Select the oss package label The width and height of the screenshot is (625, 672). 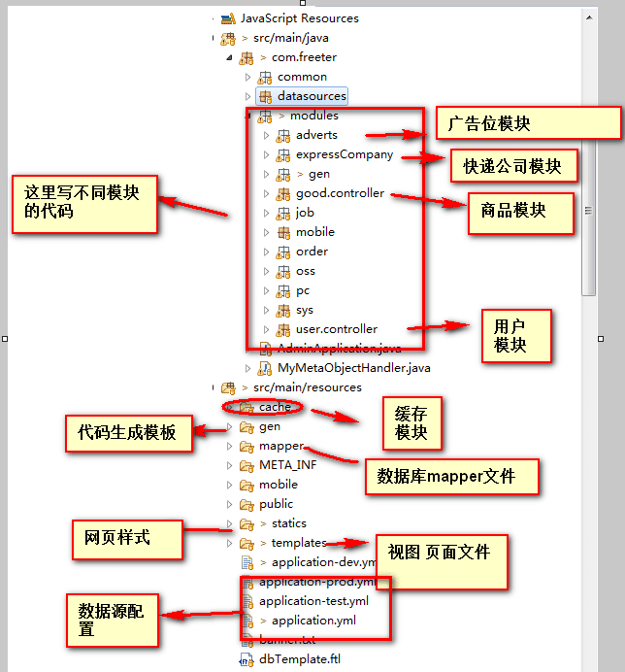(x=306, y=271)
